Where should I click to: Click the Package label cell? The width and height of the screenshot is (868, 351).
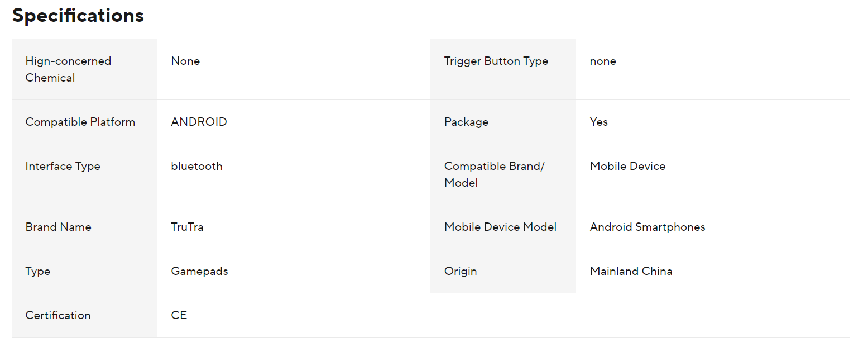pos(466,122)
